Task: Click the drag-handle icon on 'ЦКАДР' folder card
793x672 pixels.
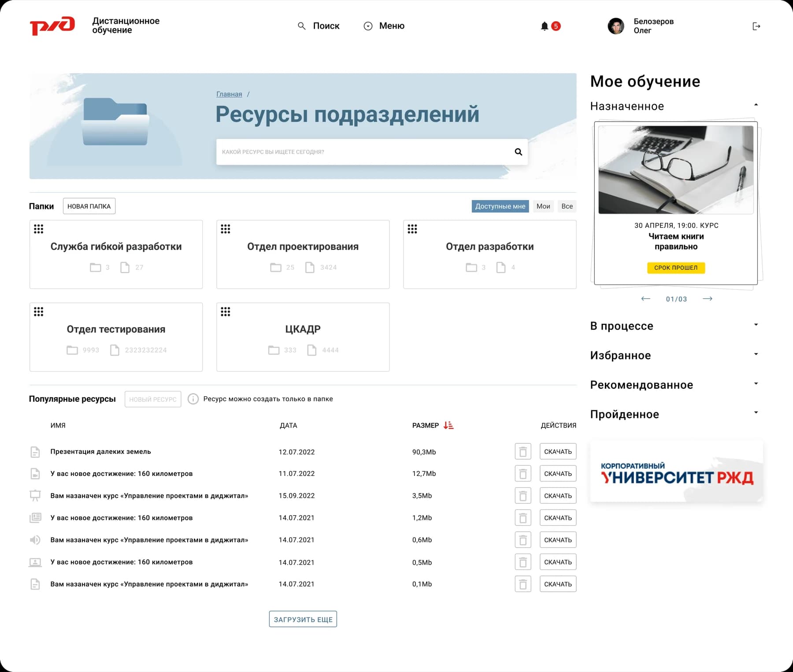Action: point(226,312)
